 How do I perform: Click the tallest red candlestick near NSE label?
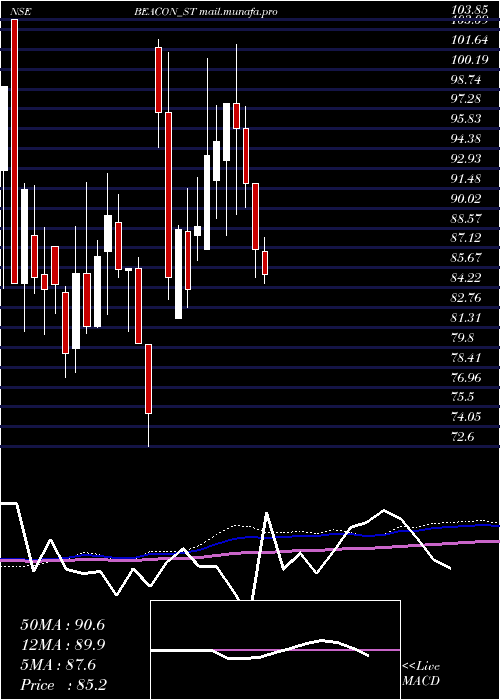pos(15,151)
